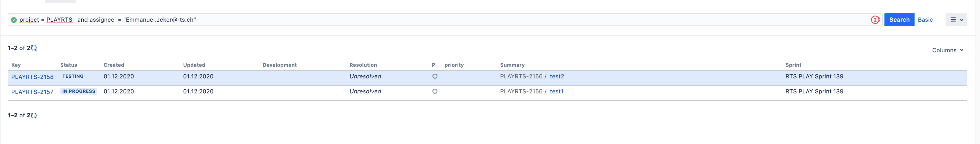980x144 pixels.
Task: Expand the Columns dropdown
Action: (948, 50)
